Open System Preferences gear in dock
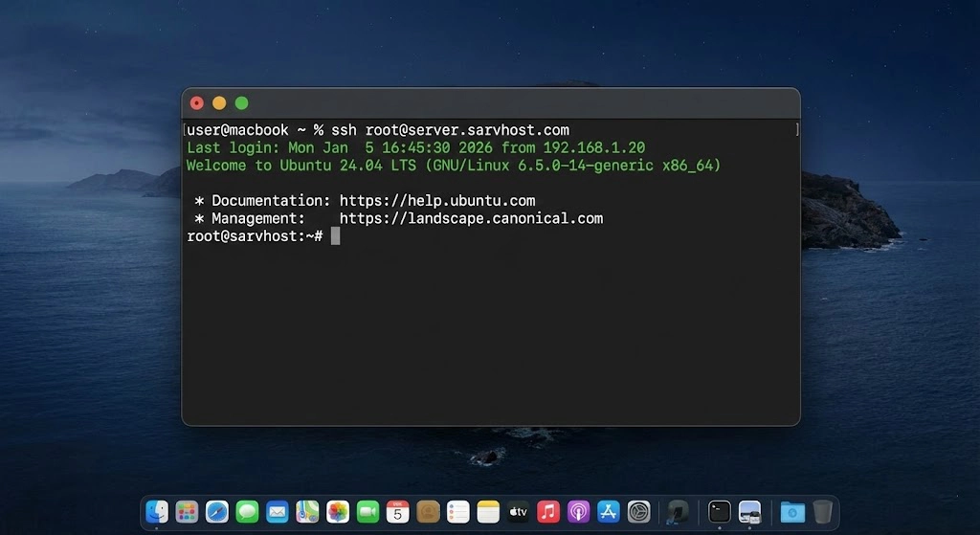The image size is (980, 535). [x=638, y=512]
